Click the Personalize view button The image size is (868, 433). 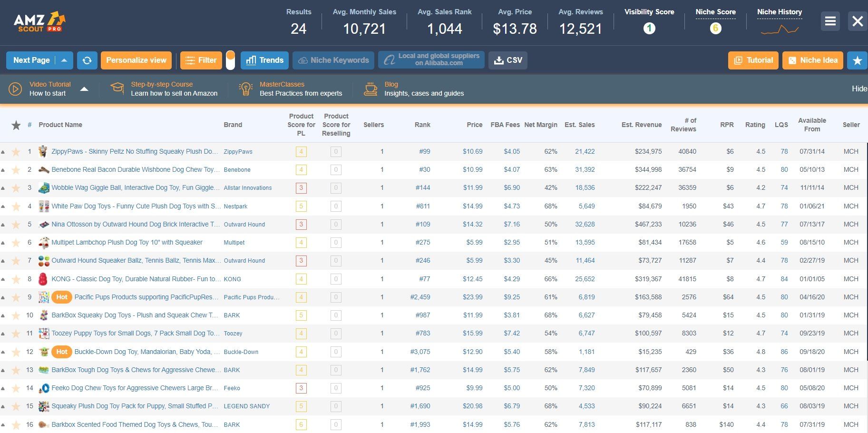tap(136, 60)
